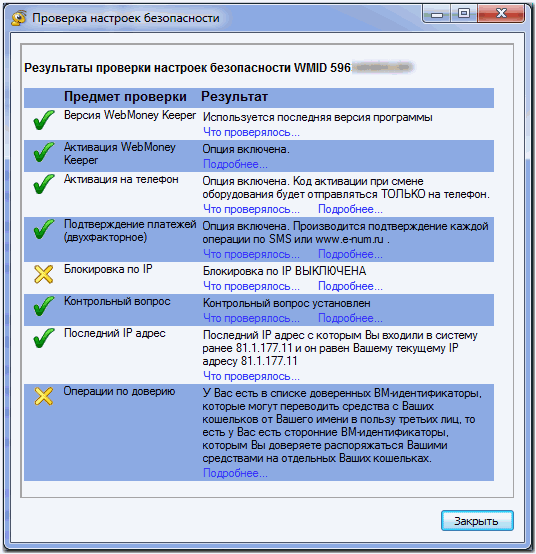
Task: Select the 'Результат' column header
Action: coord(235,97)
